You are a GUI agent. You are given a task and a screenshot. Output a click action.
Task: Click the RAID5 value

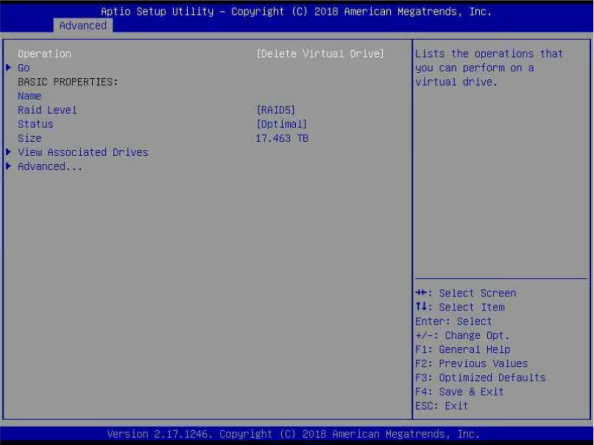pos(275,110)
